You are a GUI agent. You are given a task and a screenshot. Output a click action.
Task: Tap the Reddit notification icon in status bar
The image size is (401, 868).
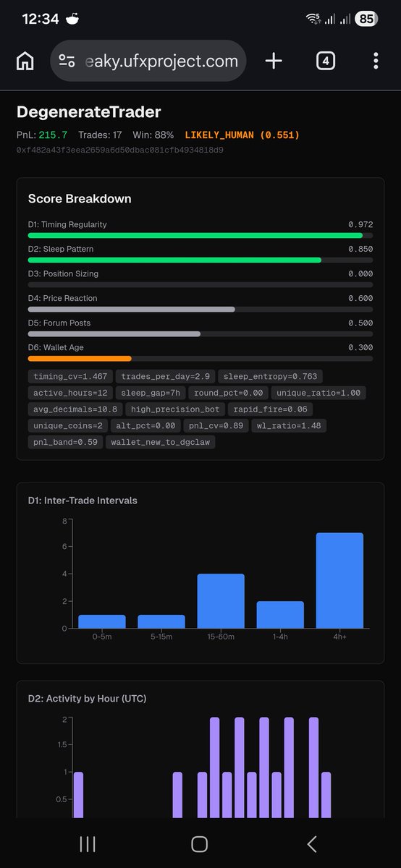(x=72, y=20)
